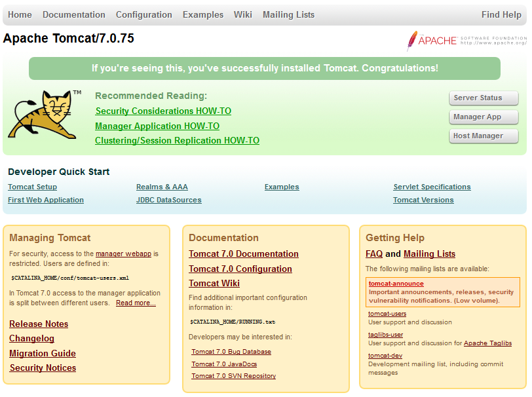Image resolution: width=532 pixels, height=397 pixels.
Task: Open the Release Notes link
Action: [x=39, y=324]
